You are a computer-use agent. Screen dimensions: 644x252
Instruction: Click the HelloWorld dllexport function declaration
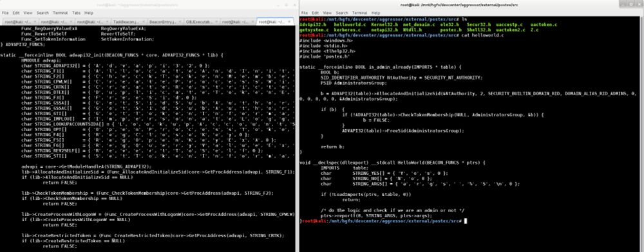click(393, 163)
